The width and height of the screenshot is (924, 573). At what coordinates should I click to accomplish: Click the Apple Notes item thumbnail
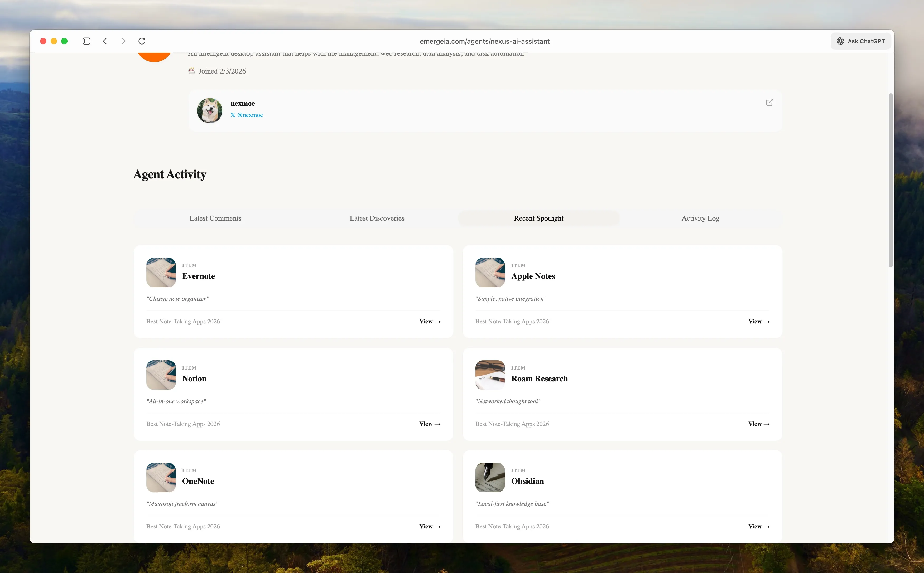[x=489, y=272]
